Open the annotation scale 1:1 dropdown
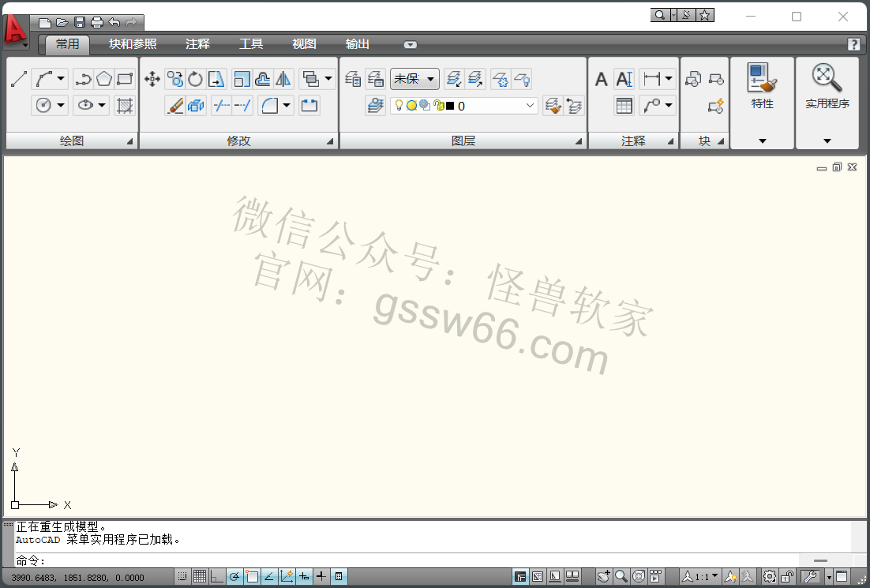The image size is (870, 588). [701, 577]
